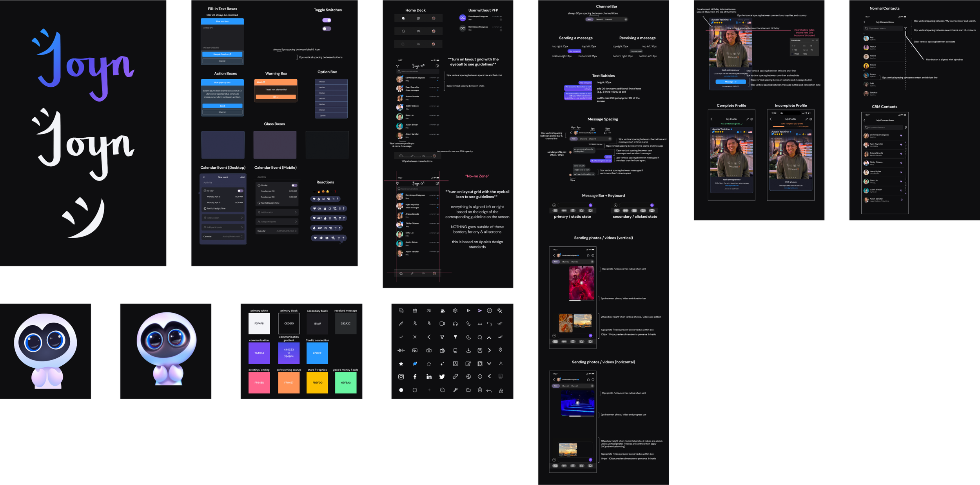
Task: Turn off the enabled purple toggle switch
Action: (x=327, y=20)
